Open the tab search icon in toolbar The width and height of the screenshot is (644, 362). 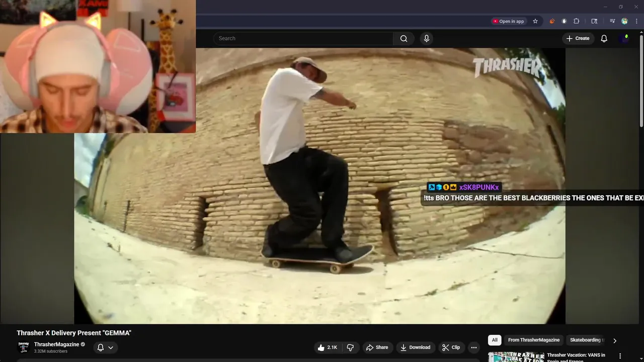[x=594, y=21]
